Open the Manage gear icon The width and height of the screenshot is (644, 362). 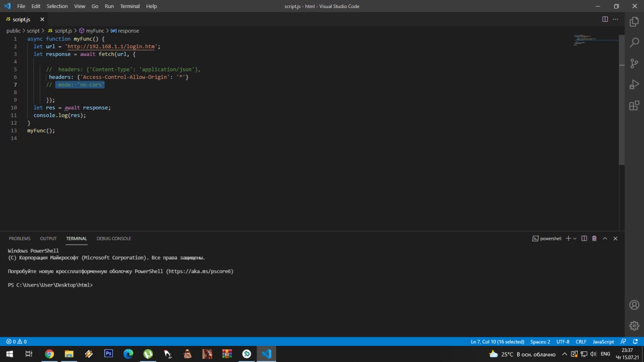(x=634, y=325)
